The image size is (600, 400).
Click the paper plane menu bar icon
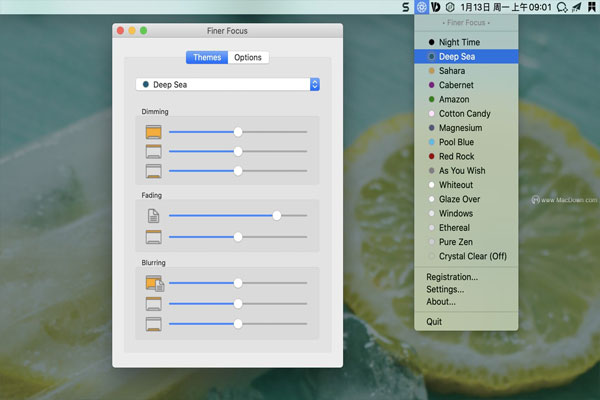578,7
